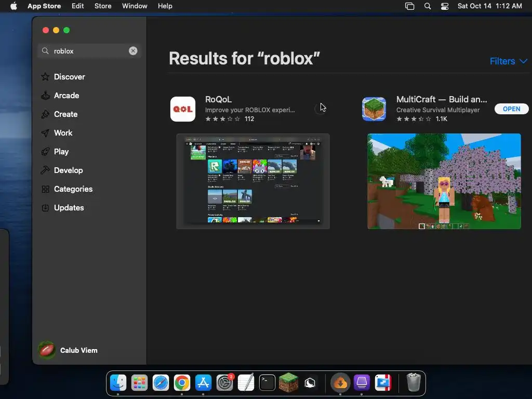
Task: Open the RoQoL app icon
Action: [x=183, y=109]
